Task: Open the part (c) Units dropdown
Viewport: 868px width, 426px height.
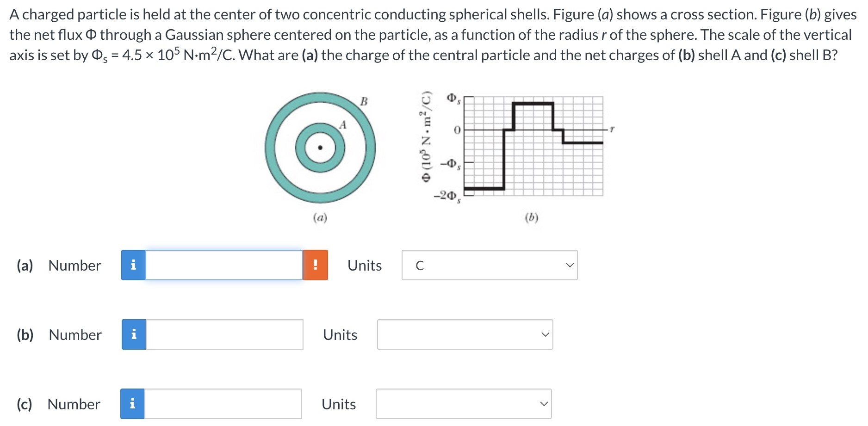Action: [x=464, y=404]
